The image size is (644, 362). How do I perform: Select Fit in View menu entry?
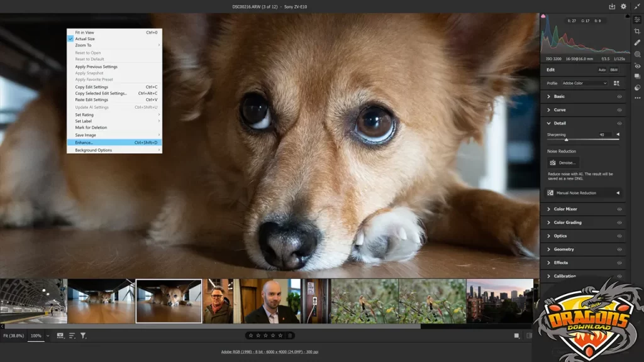pyautogui.click(x=84, y=32)
